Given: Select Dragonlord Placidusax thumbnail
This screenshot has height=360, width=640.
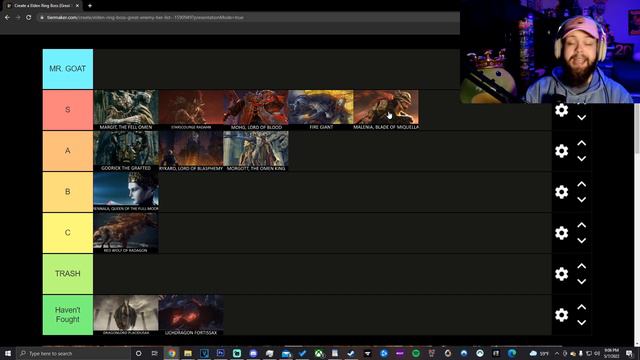Looking at the screenshot, I should point(126,315).
